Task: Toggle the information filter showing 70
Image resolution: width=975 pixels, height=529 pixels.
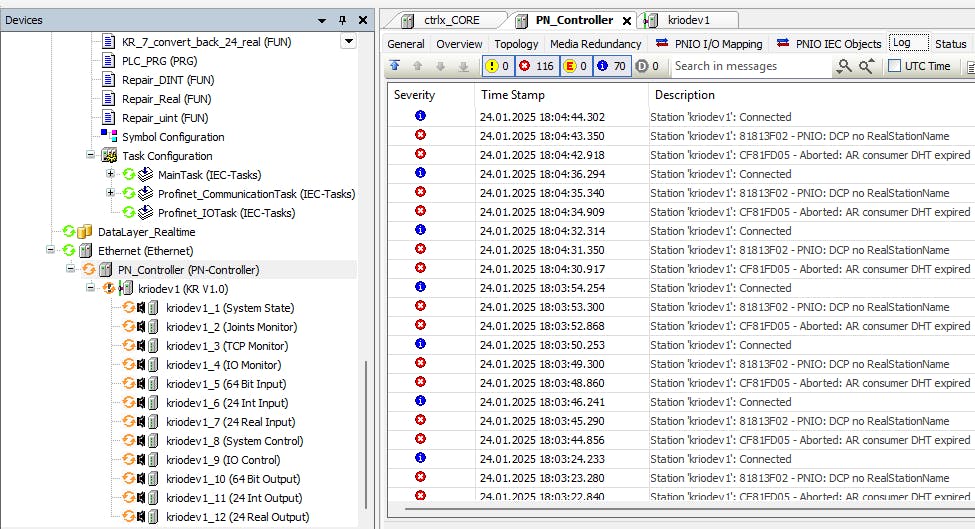Action: pyautogui.click(x=612, y=66)
